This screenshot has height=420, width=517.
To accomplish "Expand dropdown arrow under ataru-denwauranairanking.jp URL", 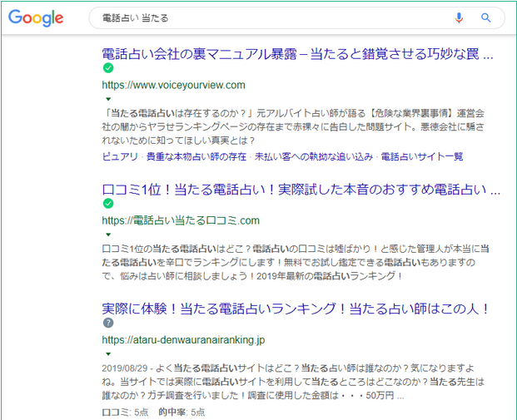I will 108,353.
